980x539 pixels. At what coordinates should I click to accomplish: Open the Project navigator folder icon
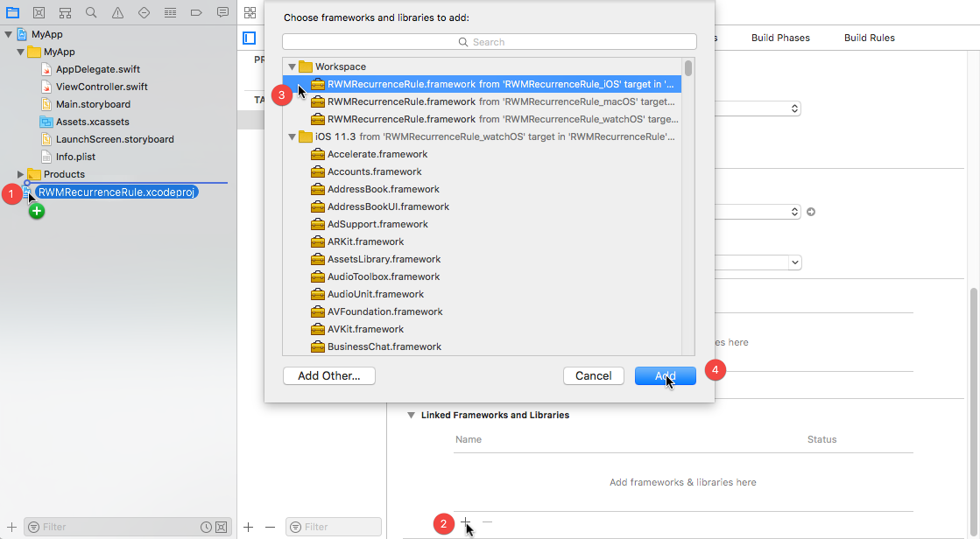(12, 12)
